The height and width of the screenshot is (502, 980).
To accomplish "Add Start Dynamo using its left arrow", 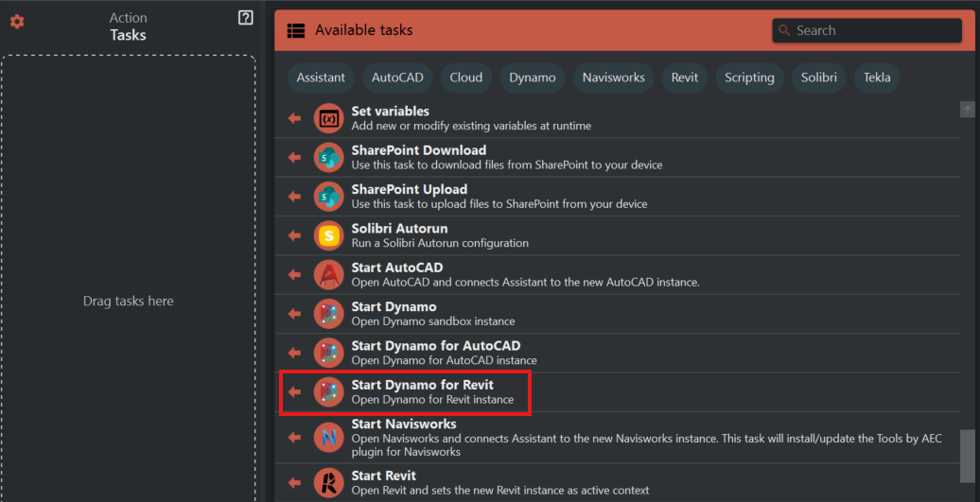I will coord(294,314).
